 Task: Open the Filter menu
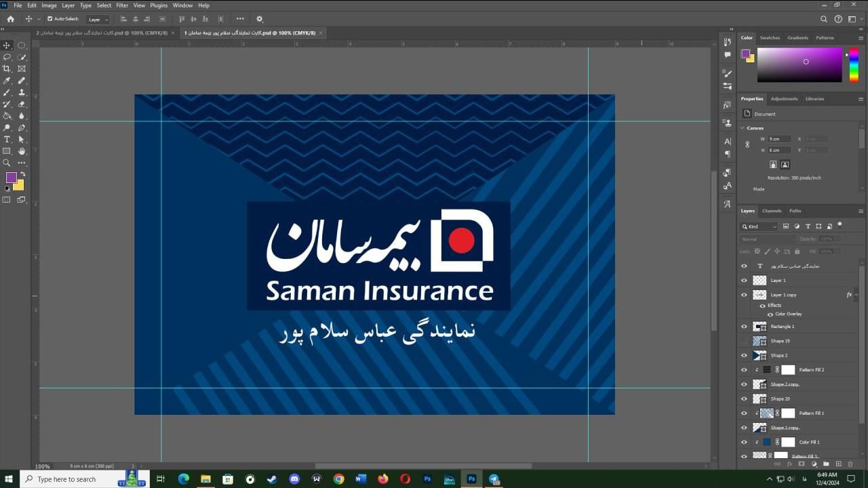[x=122, y=5]
